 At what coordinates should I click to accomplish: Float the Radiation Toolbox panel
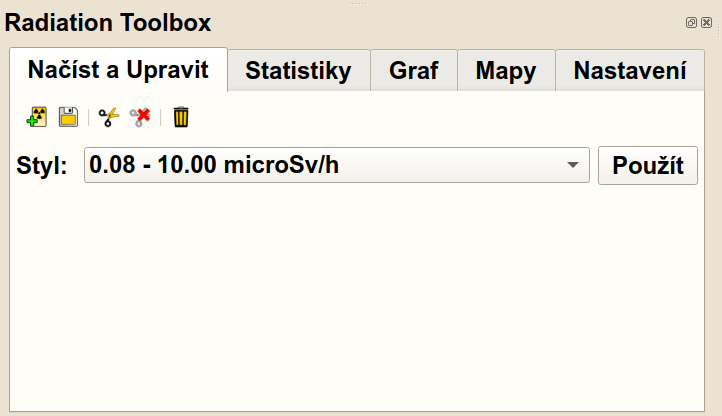[691, 22]
